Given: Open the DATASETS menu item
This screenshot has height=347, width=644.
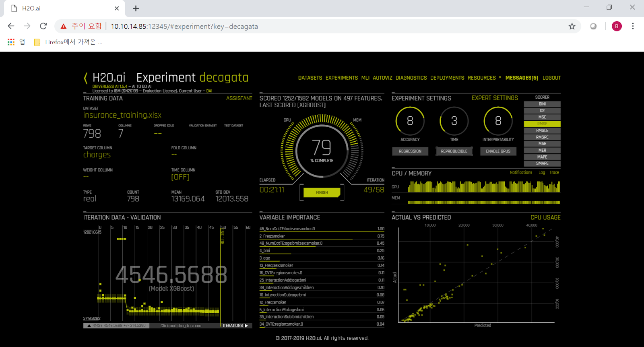Looking at the screenshot, I should point(310,78).
